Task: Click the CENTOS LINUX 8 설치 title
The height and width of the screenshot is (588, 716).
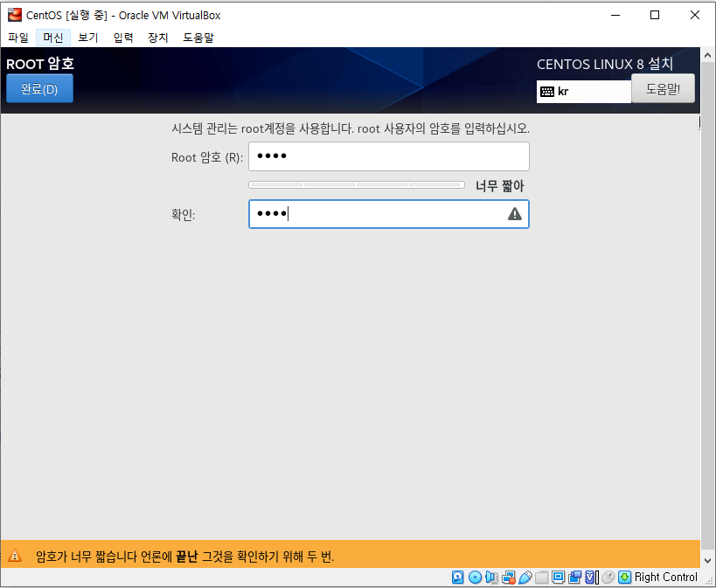Action: (605, 64)
